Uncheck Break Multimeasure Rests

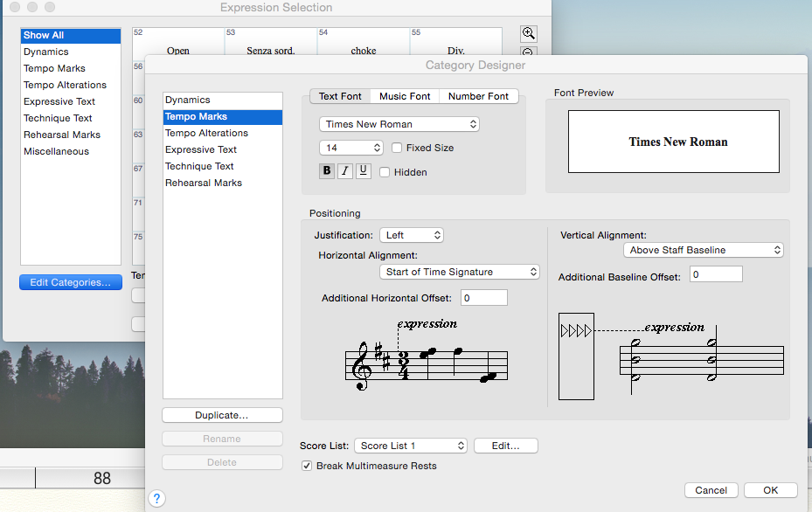307,466
